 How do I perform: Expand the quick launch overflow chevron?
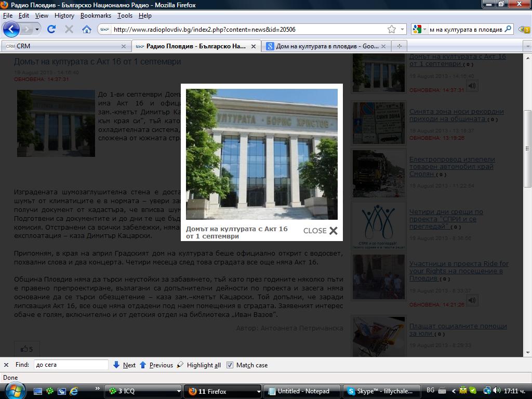[97, 388]
